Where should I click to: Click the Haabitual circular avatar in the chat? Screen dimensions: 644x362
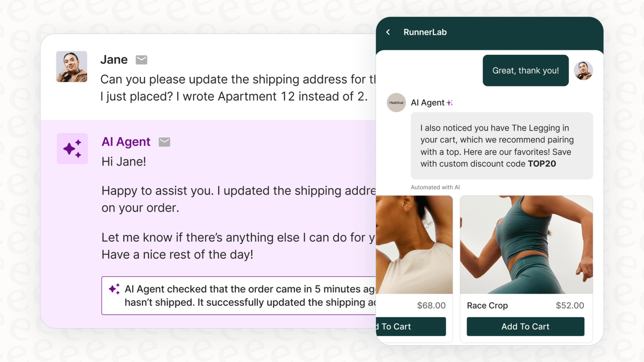click(396, 103)
